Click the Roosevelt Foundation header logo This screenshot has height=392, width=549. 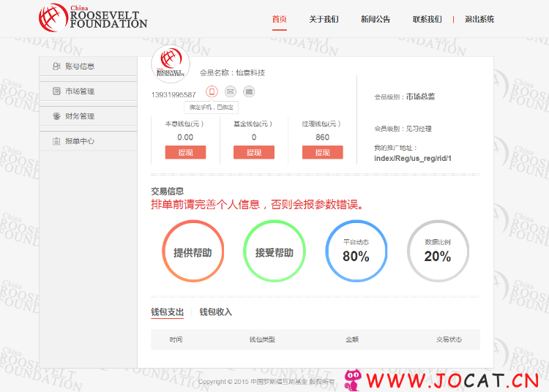[x=93, y=17]
